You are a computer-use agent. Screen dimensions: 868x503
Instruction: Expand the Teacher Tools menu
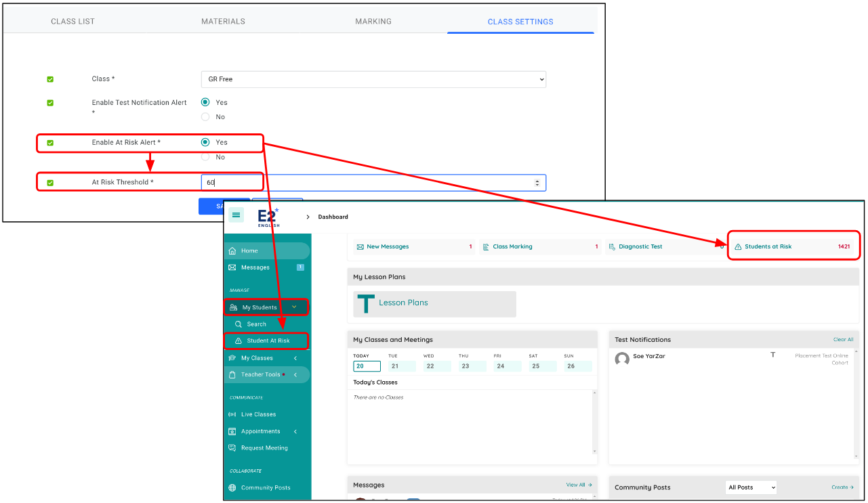pos(262,374)
